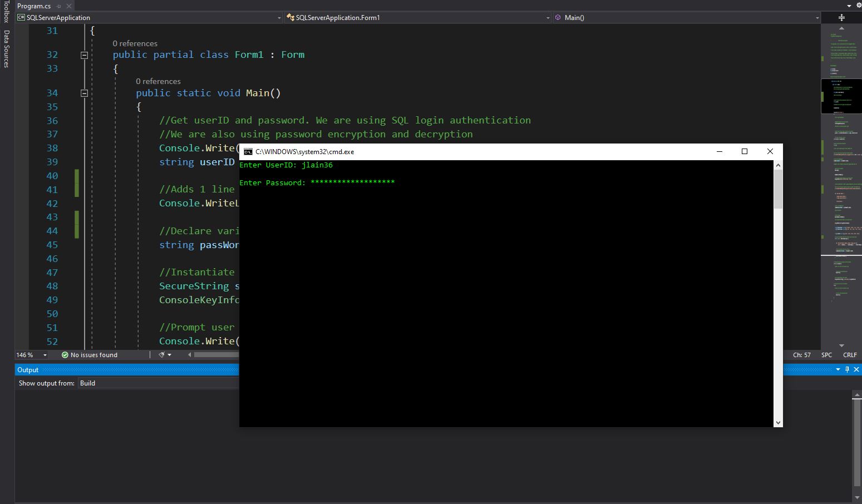
Task: Open the Output window position dropdown arrow
Action: (838, 369)
